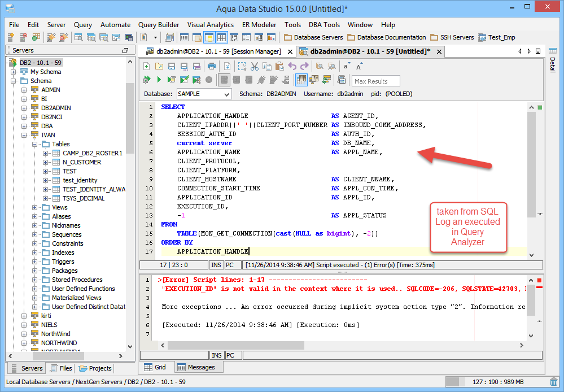The width and height of the screenshot is (564, 392).
Task: Click the scissors Cut icon
Action: (255, 66)
